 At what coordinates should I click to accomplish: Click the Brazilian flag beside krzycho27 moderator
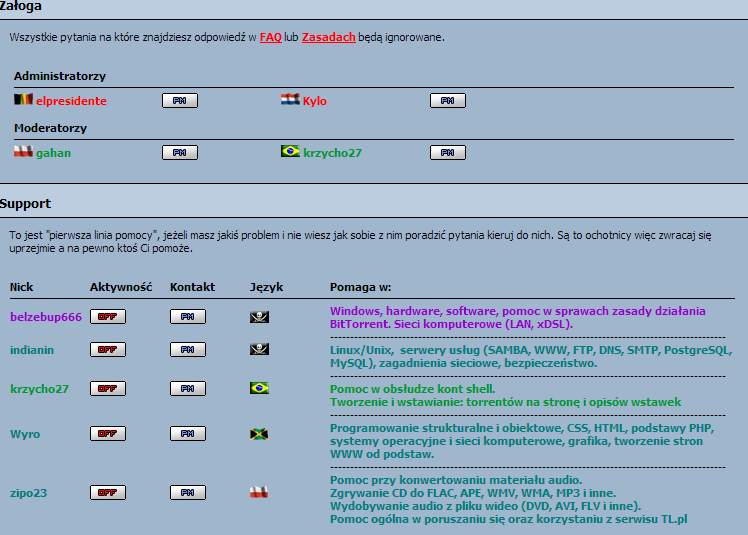291,151
